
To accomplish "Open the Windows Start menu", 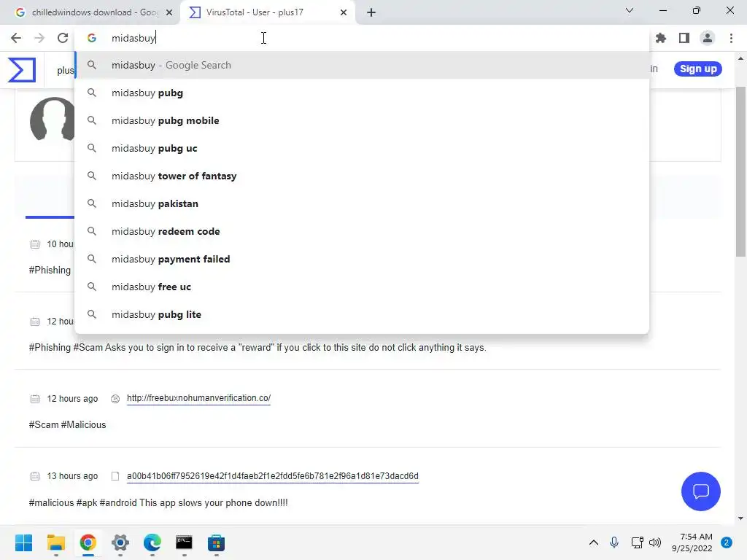I will point(23,542).
